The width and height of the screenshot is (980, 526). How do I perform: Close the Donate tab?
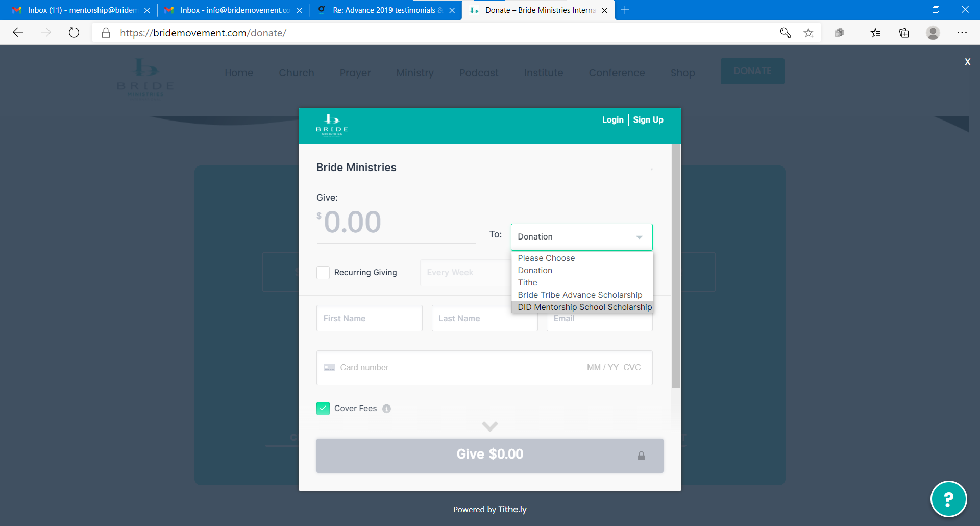(x=604, y=10)
